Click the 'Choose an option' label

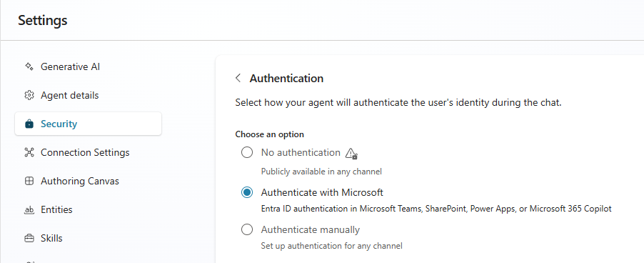[x=269, y=134]
